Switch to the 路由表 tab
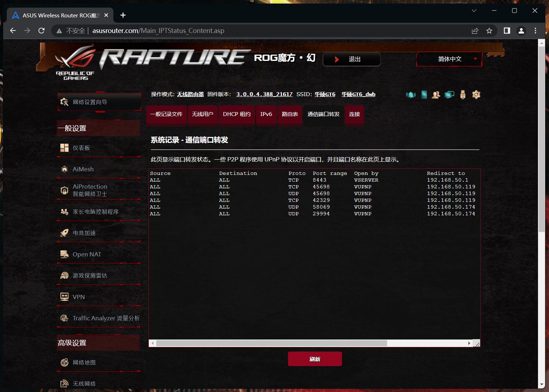This screenshot has height=392, width=549. point(290,114)
